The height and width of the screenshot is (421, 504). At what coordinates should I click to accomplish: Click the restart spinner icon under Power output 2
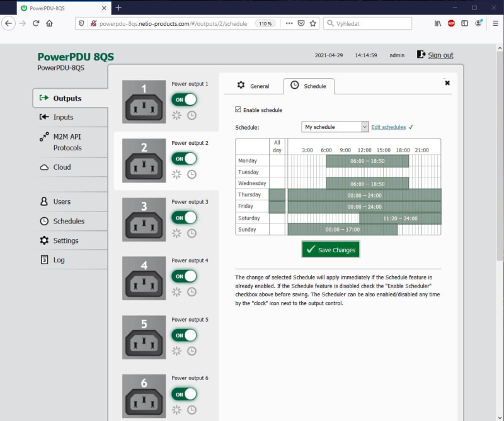[177, 174]
